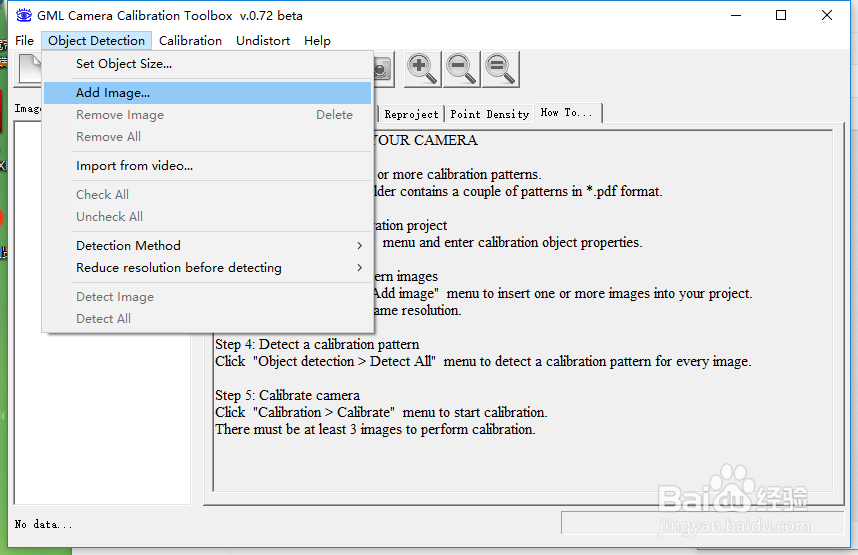Switch to the Point Density tab

(490, 114)
